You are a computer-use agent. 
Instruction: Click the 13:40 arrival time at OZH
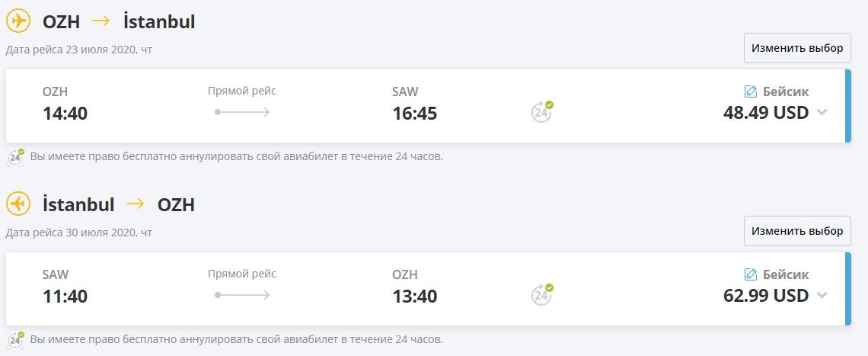(414, 297)
